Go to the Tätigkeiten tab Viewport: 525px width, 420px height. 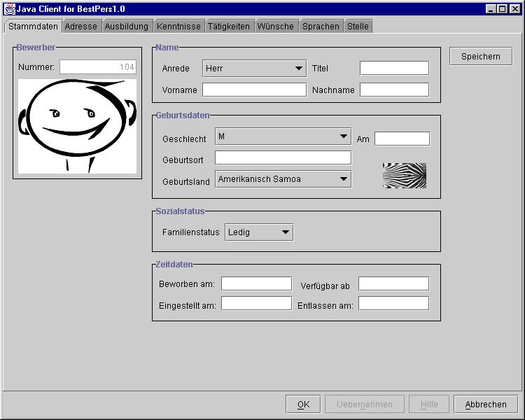[228, 27]
